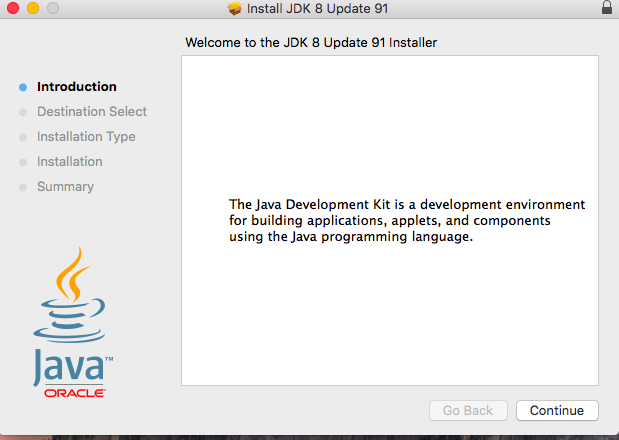Click the Continue button
Screen dimensions: 619x440
(557, 410)
